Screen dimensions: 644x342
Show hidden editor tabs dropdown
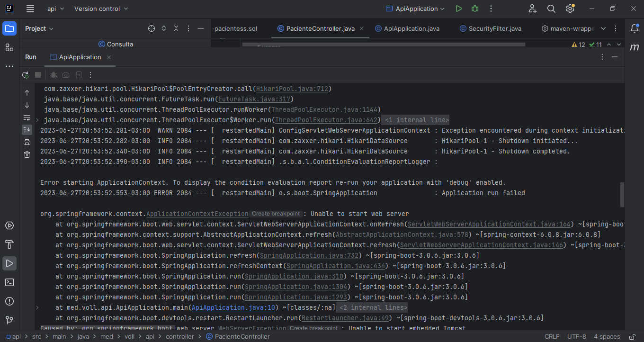603,28
